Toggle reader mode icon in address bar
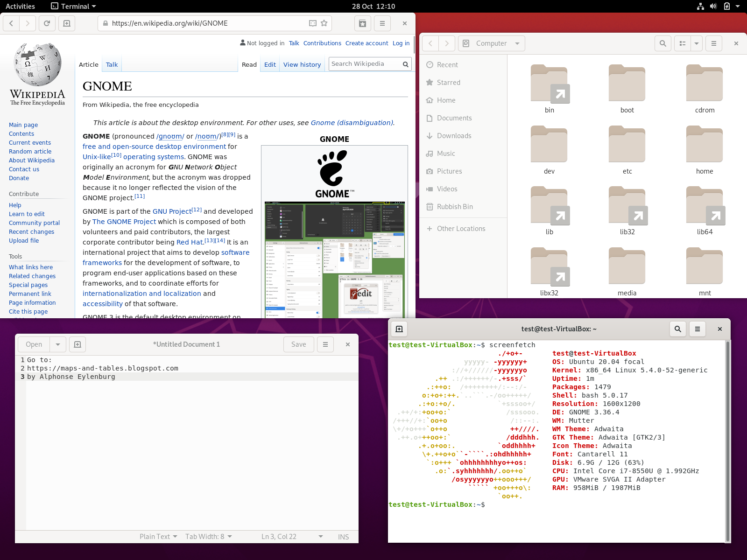747x560 pixels. pyautogui.click(x=313, y=23)
